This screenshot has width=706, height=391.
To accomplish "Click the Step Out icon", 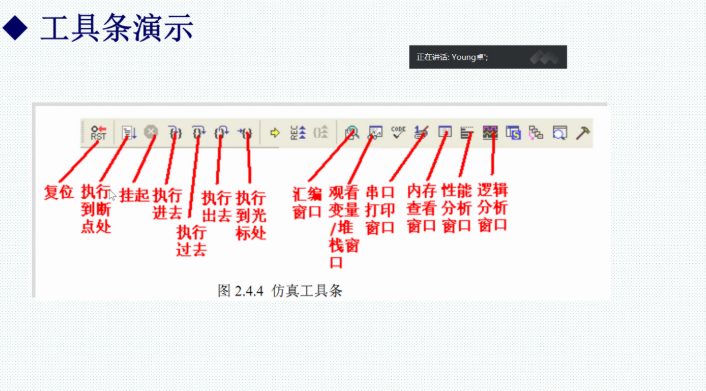I will (x=221, y=132).
